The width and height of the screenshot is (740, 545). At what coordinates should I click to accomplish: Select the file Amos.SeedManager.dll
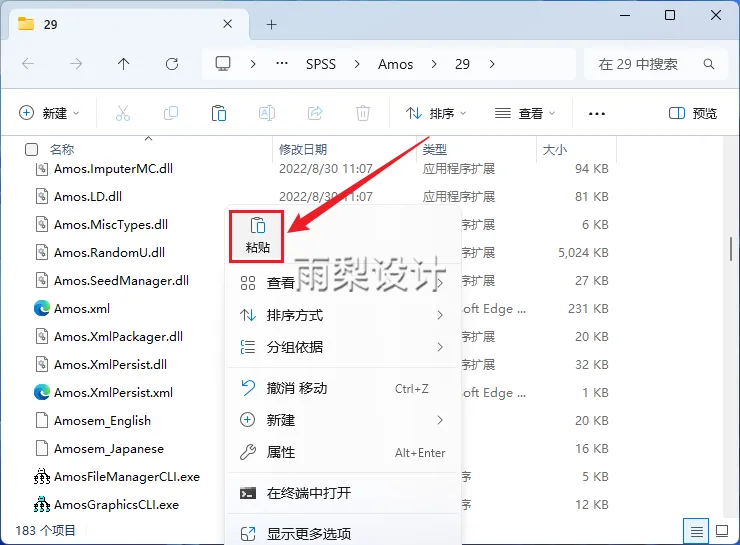121,280
